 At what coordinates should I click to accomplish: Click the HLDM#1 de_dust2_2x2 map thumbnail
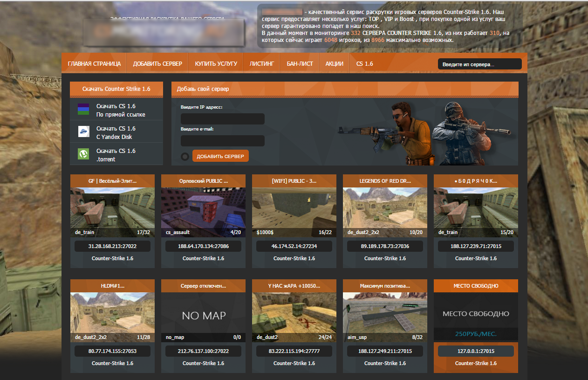[112, 317]
